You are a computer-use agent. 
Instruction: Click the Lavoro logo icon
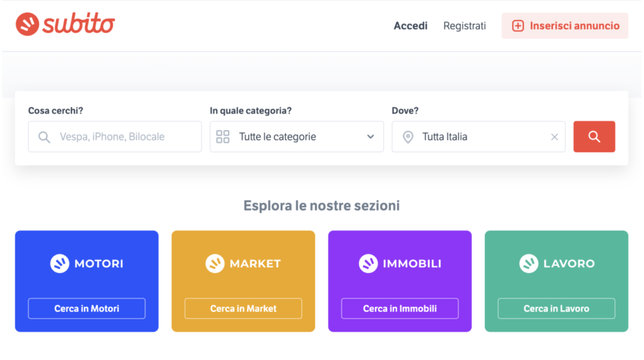(528, 263)
